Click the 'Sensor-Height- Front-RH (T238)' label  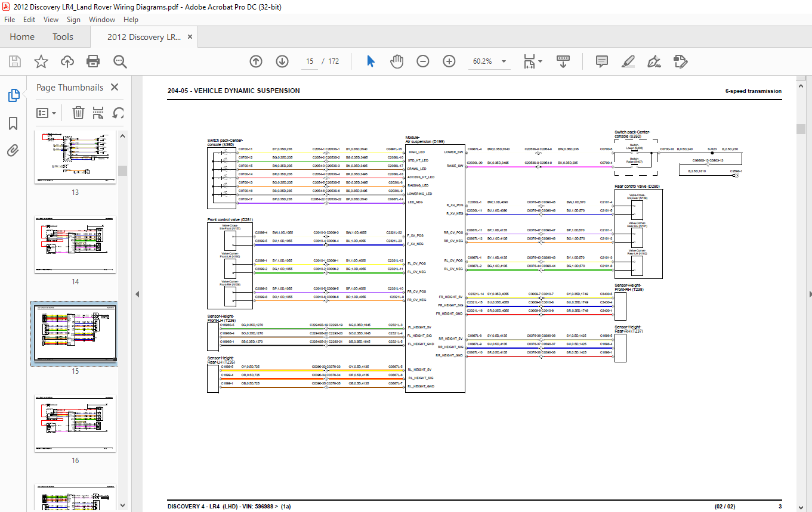click(629, 287)
